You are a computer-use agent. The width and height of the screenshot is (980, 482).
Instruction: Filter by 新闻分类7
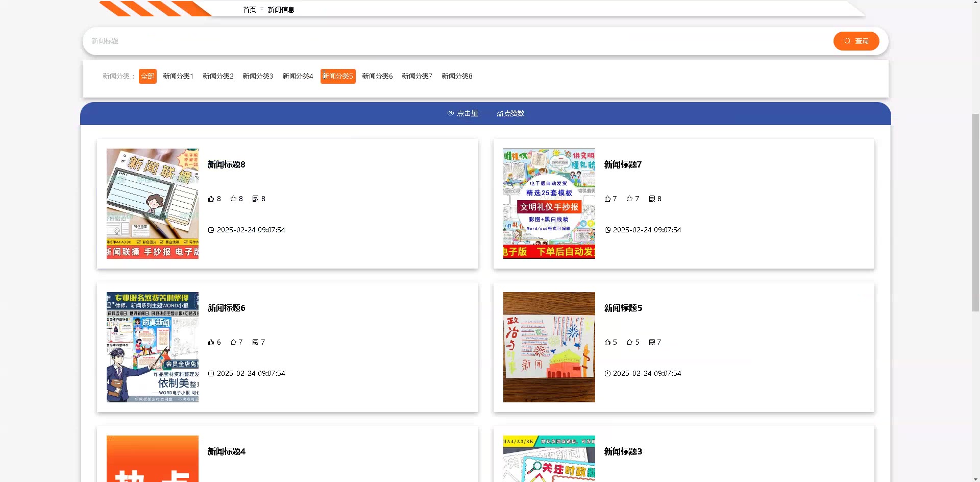[x=417, y=76]
